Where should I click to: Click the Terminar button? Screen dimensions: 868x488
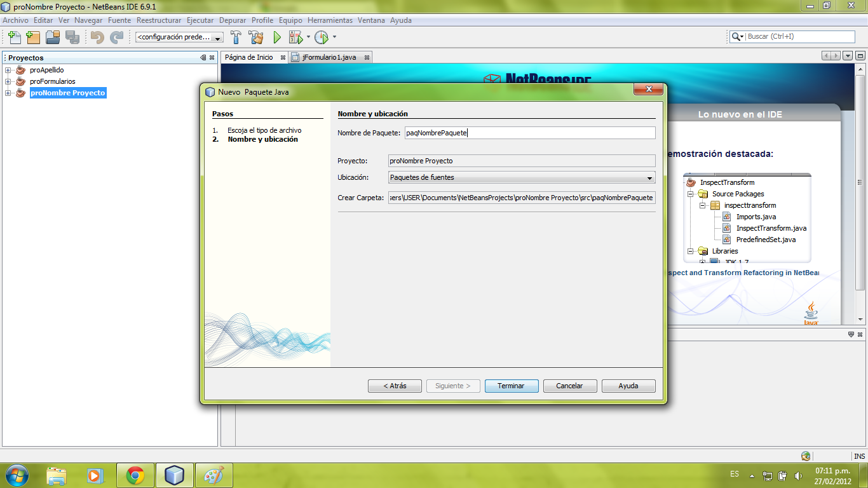click(511, 386)
